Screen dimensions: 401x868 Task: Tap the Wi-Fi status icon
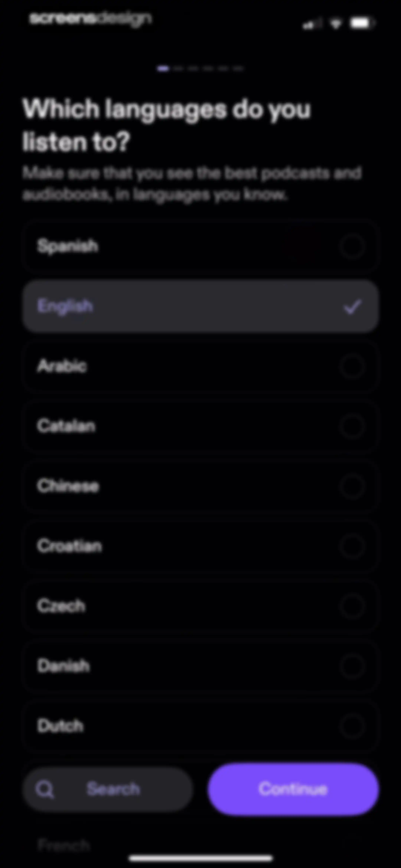tap(335, 24)
